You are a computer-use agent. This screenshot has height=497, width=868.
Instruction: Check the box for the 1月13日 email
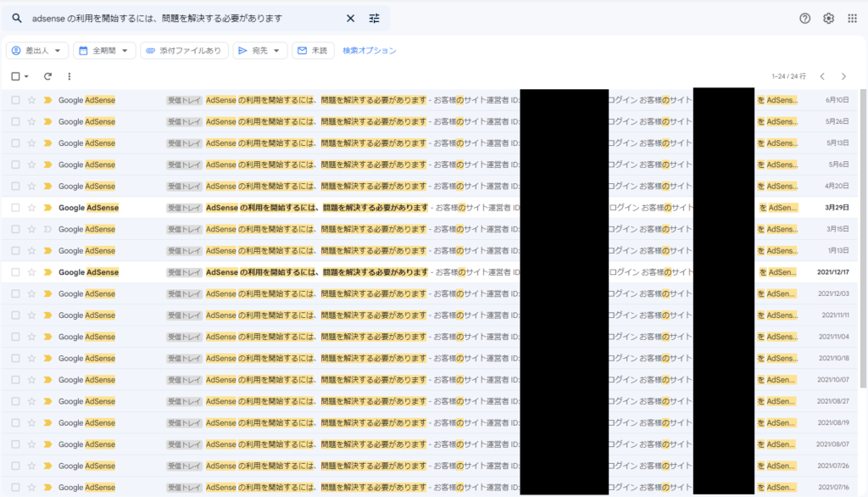[x=15, y=250]
